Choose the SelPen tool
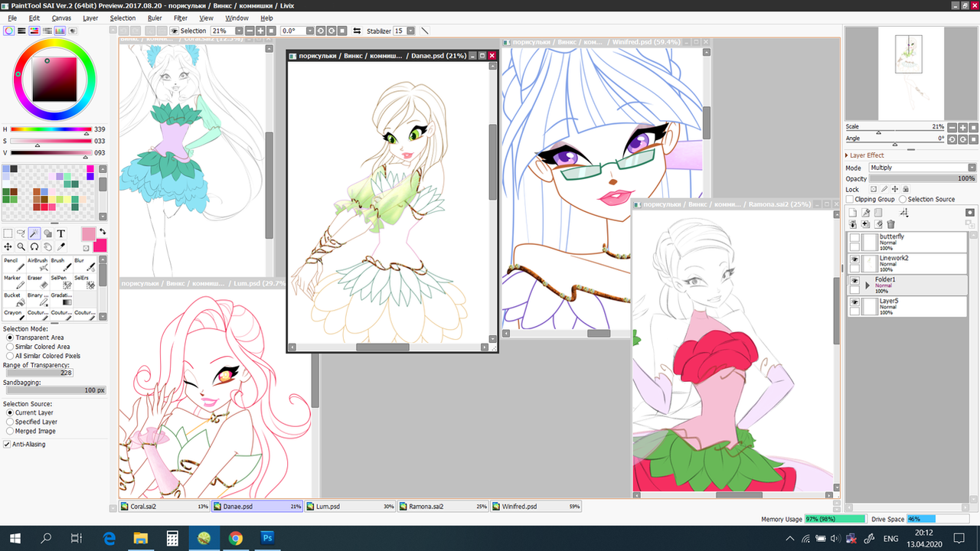The width and height of the screenshot is (980, 551). coord(61,282)
